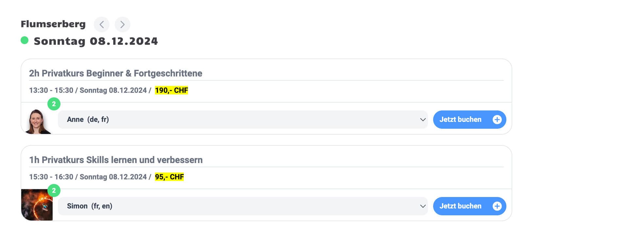
Task: Click the Flumserberg location heading
Action: (53, 24)
